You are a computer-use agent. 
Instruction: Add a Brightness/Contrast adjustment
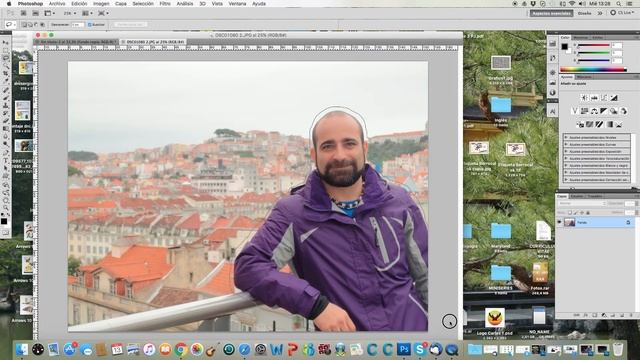584,98
